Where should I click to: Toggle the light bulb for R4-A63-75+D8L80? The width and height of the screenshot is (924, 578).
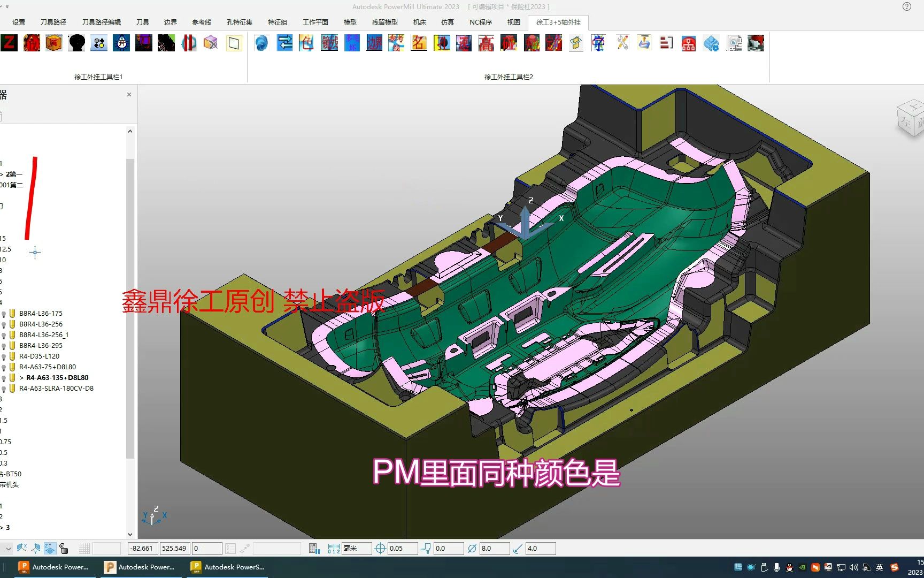point(4,367)
